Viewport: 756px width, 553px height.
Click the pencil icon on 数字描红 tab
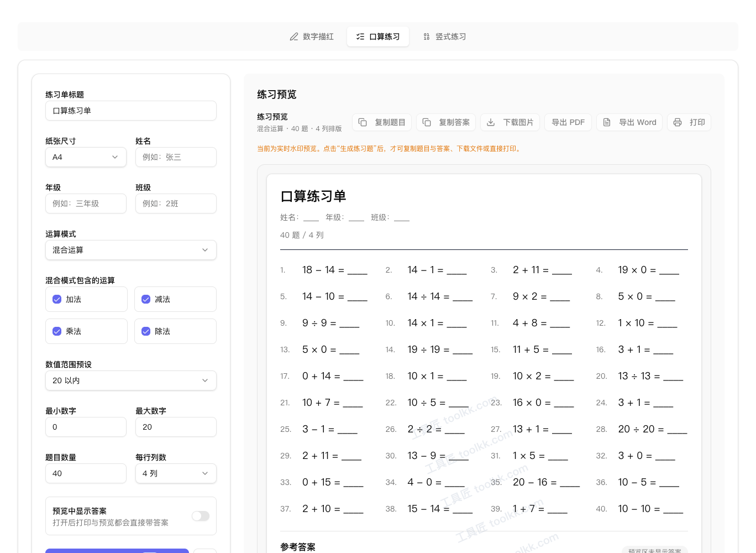click(x=294, y=36)
